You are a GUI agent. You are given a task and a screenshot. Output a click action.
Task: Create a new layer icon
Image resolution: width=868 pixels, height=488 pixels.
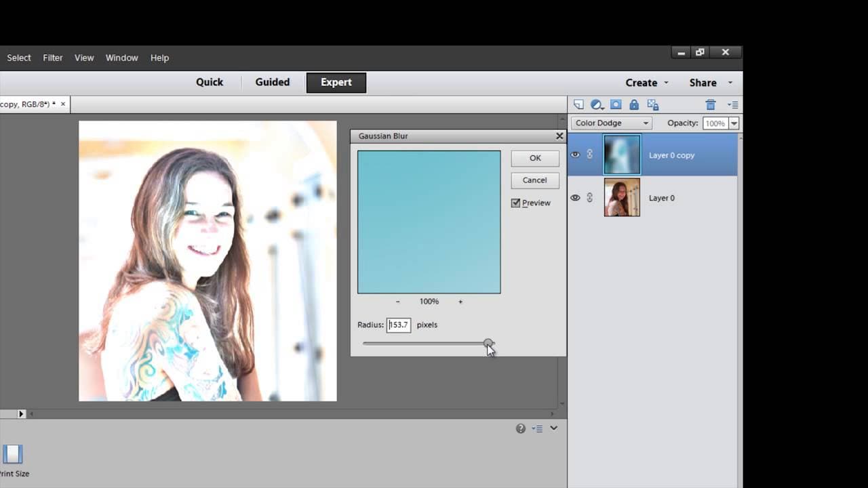[x=578, y=104]
